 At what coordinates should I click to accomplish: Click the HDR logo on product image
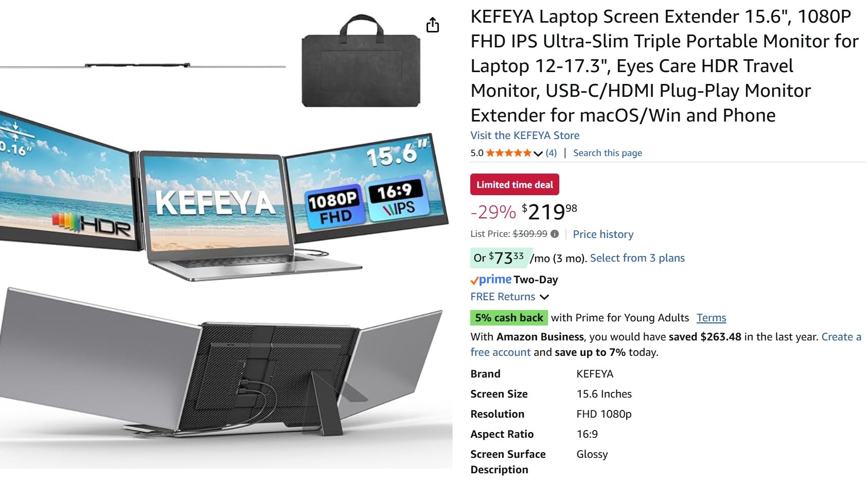click(92, 224)
